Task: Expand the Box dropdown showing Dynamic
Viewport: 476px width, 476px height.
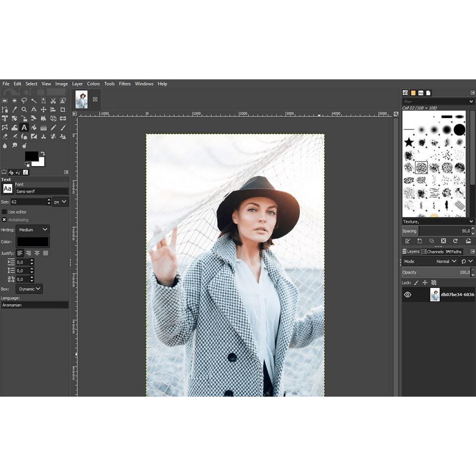Action: [x=29, y=289]
